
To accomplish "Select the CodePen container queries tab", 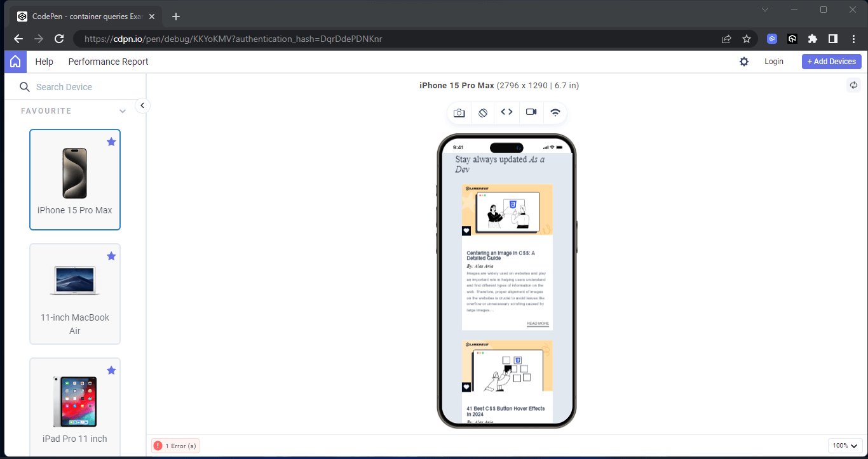I will 86,17.
